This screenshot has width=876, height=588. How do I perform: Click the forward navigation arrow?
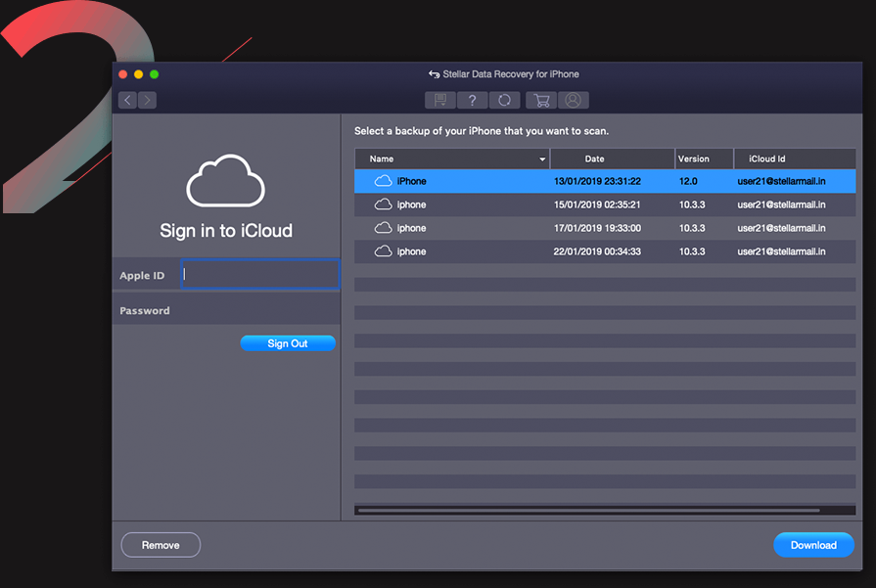(x=147, y=100)
